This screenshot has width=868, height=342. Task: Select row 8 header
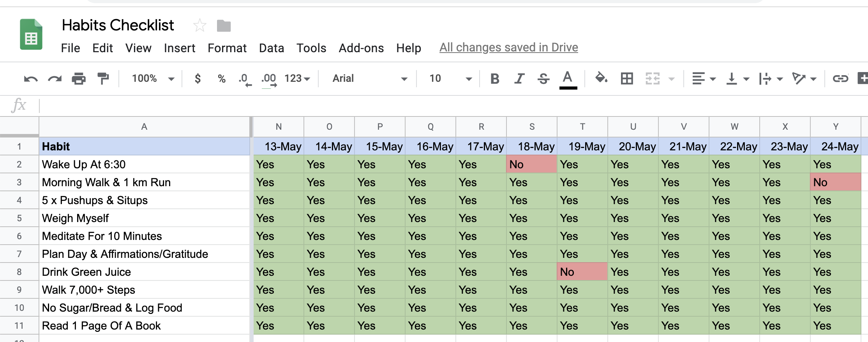(x=19, y=272)
